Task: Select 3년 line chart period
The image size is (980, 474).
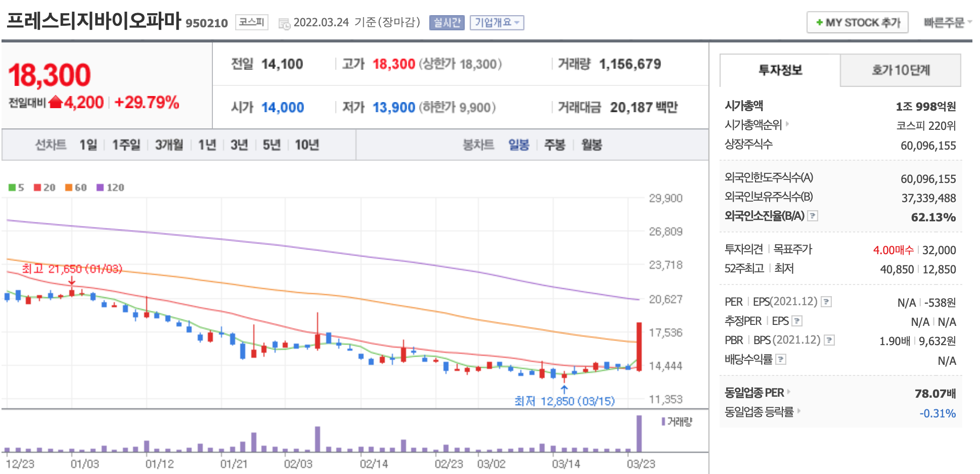Action: 239,145
